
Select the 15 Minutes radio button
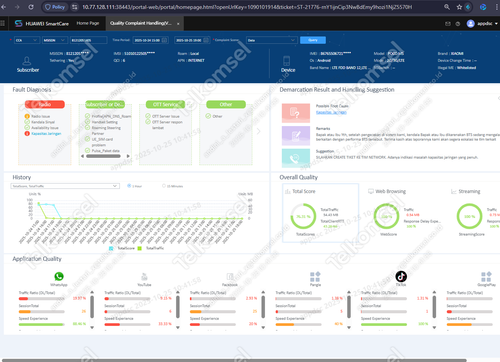(164, 186)
